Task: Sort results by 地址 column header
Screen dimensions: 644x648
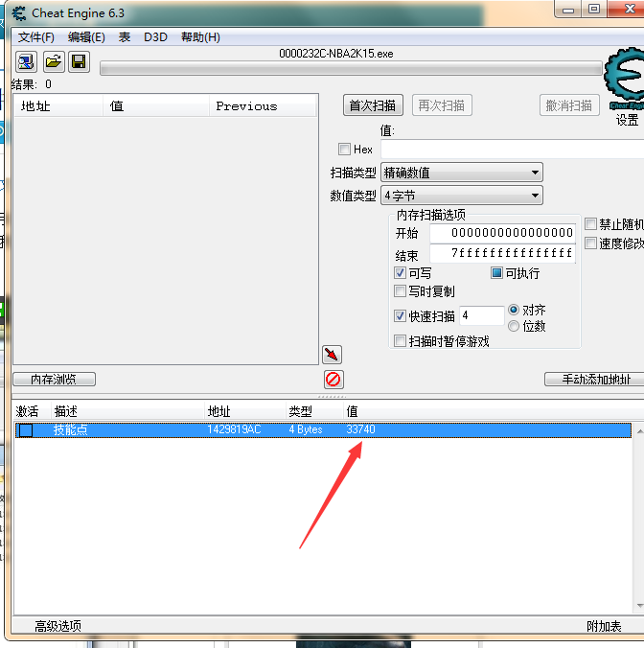Action: click(58, 106)
